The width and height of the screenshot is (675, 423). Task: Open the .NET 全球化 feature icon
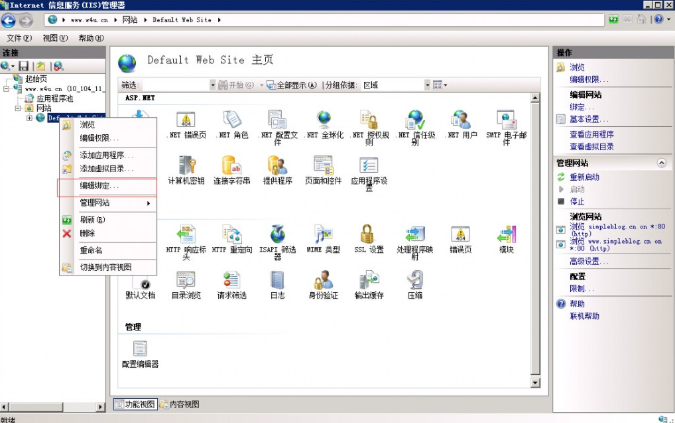click(x=324, y=120)
